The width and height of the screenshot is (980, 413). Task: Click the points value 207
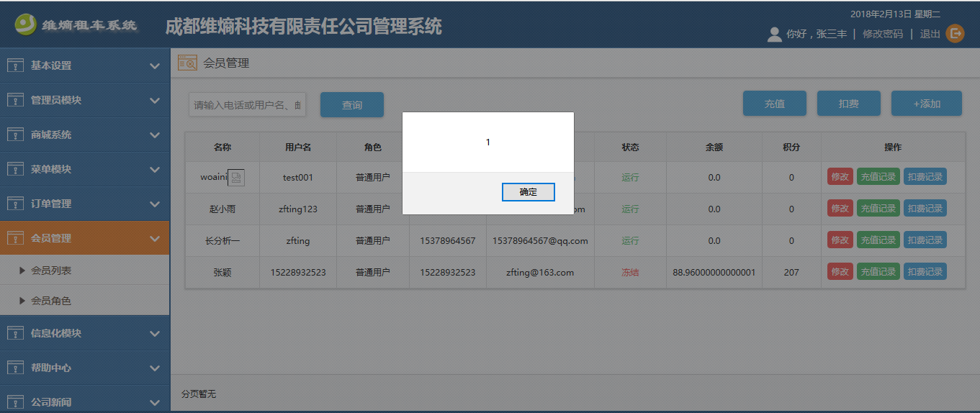click(791, 273)
